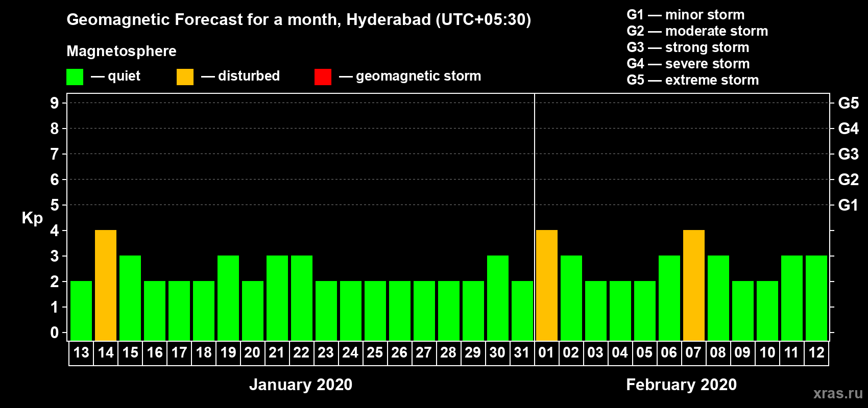The width and height of the screenshot is (868, 408).
Task: Click Kp value 5 on left axis
Action: coord(55,205)
